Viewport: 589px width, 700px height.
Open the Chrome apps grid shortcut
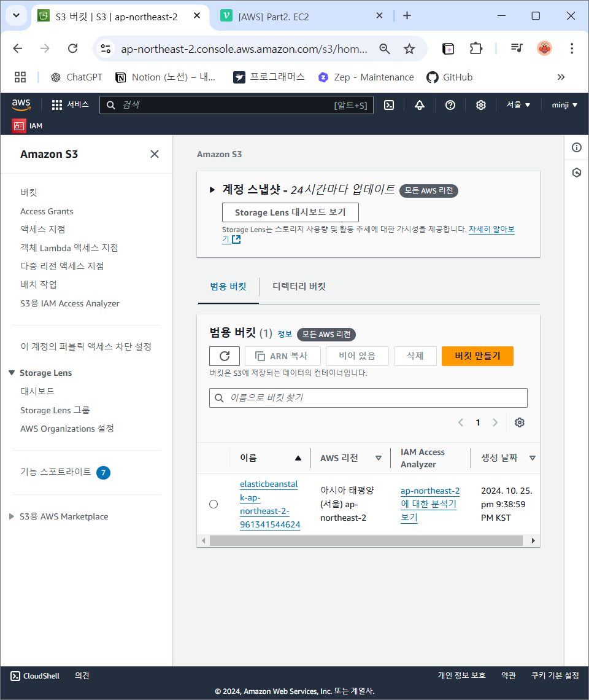20,77
